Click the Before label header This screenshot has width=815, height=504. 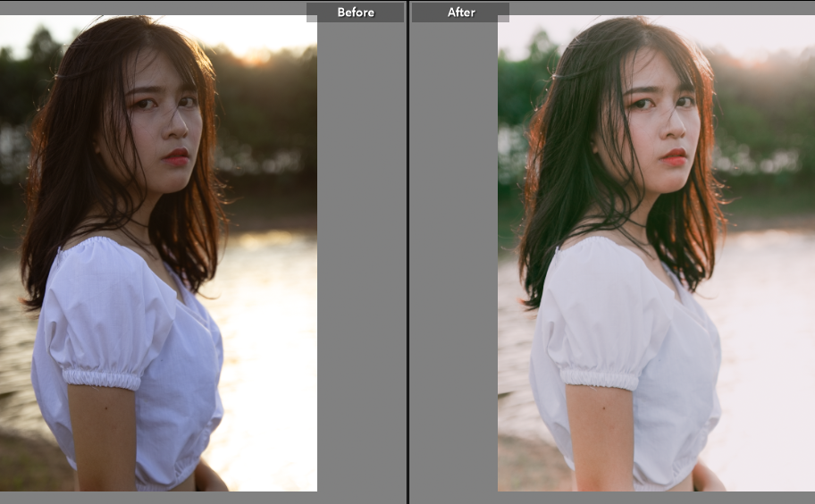point(355,13)
